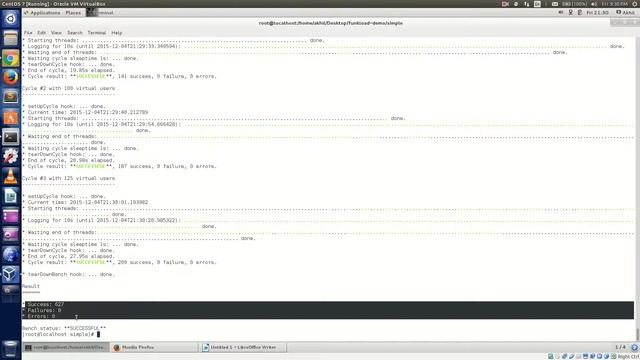Click the terminal window title bar text
Viewport: 640px width, 360px height.
pyautogui.click(x=331, y=23)
